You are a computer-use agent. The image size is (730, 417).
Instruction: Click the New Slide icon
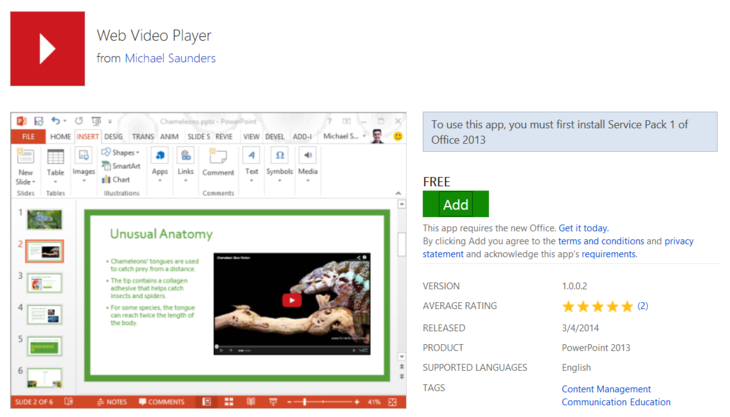pos(25,157)
